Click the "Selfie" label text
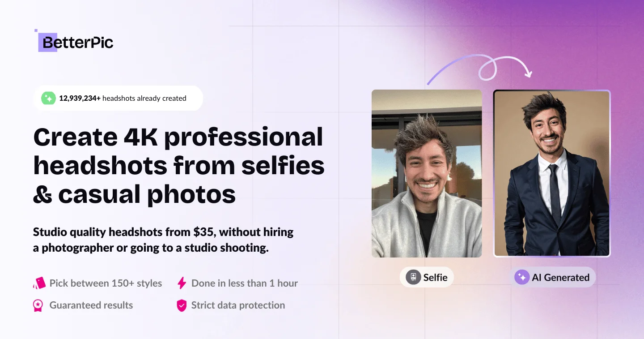The image size is (644, 339). [435, 277]
